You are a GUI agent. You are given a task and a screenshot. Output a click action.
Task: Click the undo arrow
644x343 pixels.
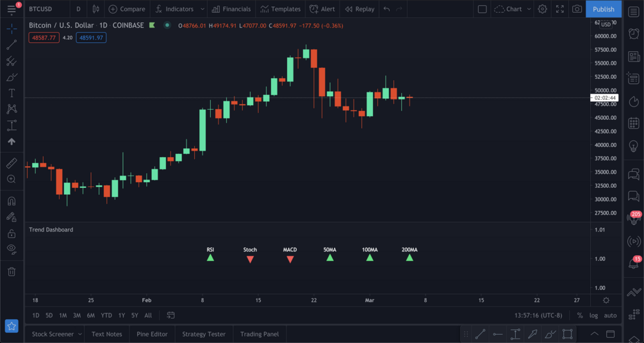coord(386,9)
